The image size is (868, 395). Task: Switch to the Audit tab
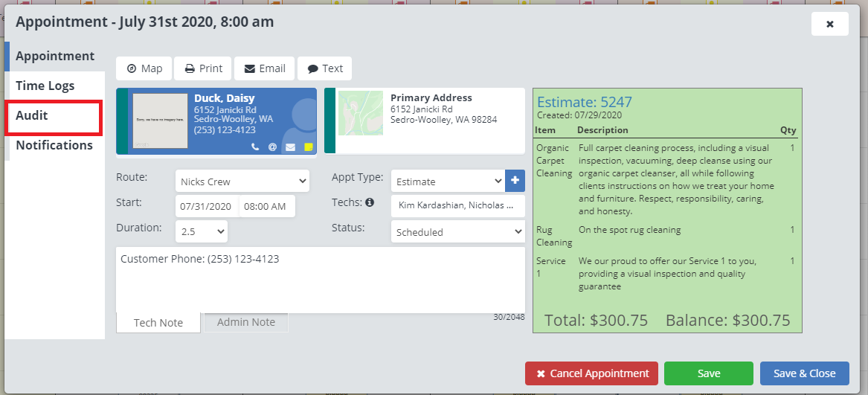click(53, 116)
